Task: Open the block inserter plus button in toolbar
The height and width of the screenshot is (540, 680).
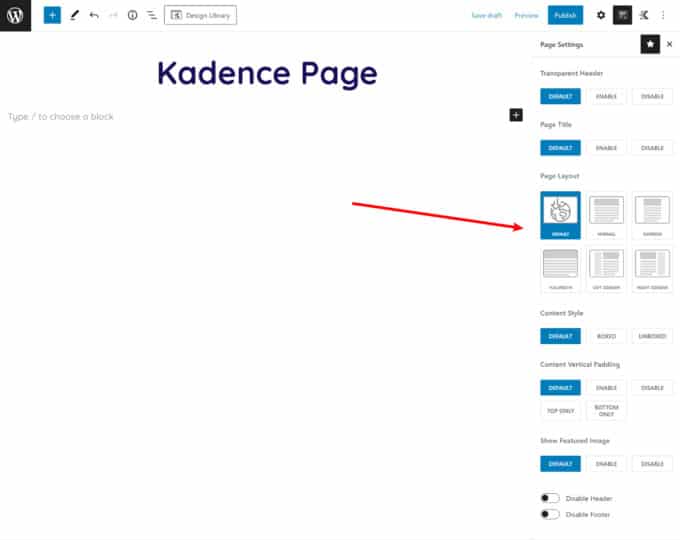Action: click(52, 15)
